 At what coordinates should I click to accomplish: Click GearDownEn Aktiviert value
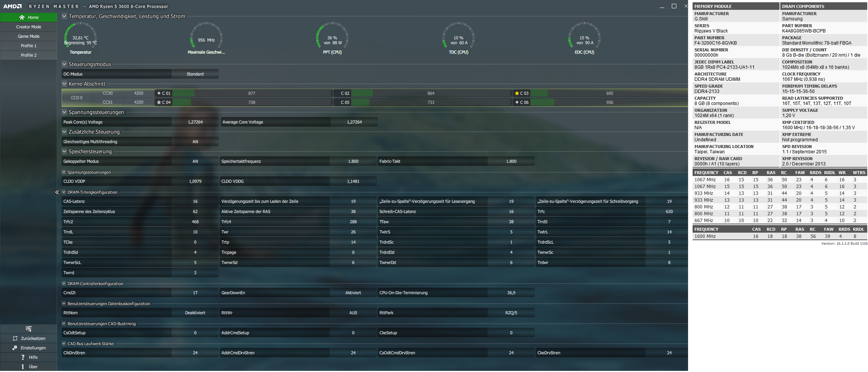click(x=353, y=293)
